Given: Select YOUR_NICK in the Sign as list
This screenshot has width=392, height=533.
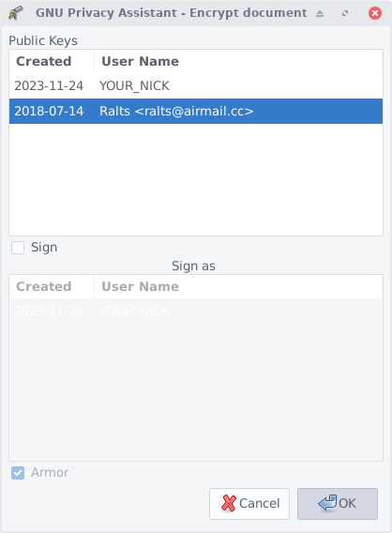Looking at the screenshot, I should (x=196, y=311).
